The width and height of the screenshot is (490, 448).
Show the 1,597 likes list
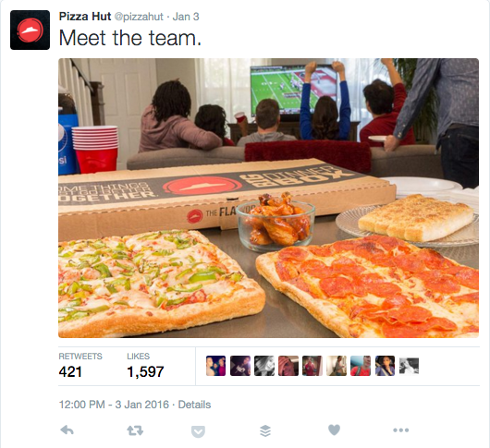tap(145, 366)
